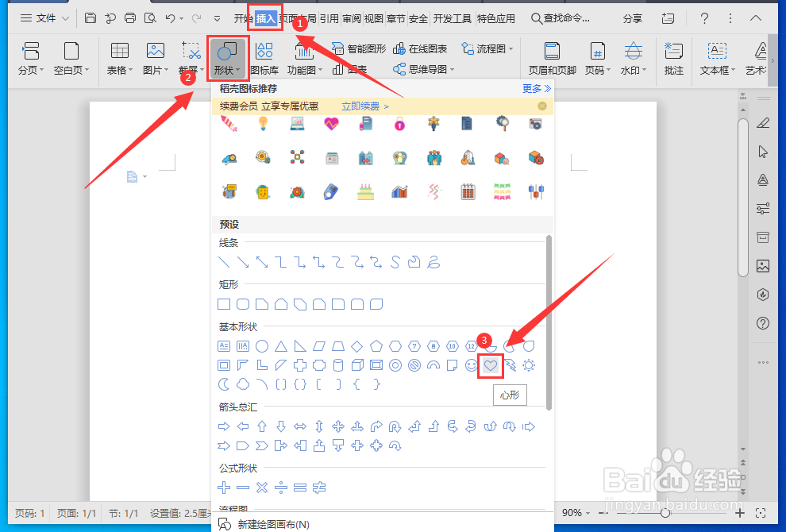Select the smiley face shape
The image size is (786, 532).
pyautogui.click(x=471, y=365)
